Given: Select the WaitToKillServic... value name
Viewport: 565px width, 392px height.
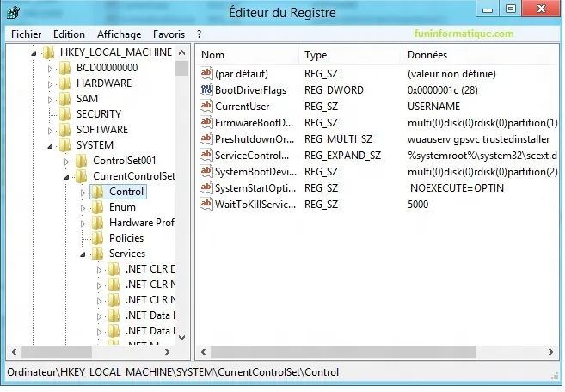Looking at the screenshot, I should click(255, 205).
